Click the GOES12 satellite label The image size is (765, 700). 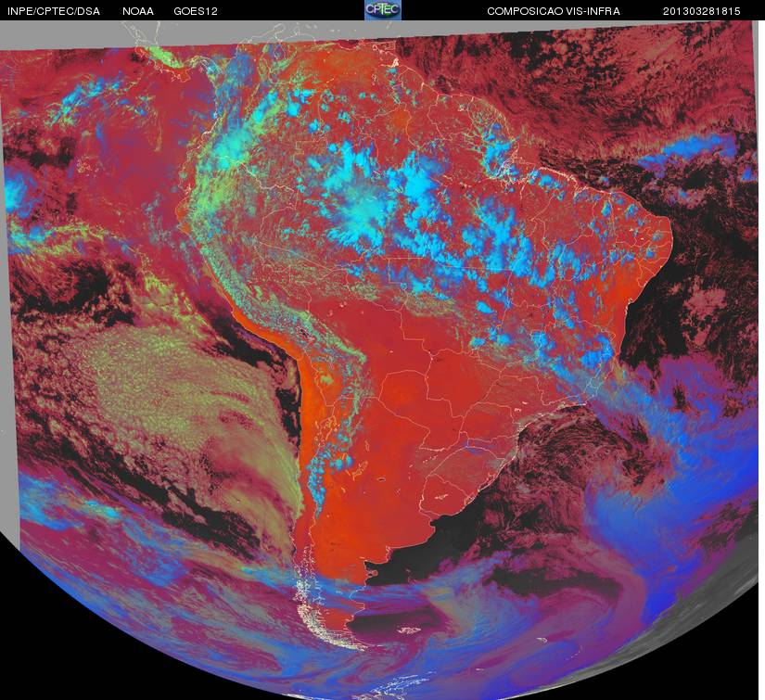[x=196, y=11]
